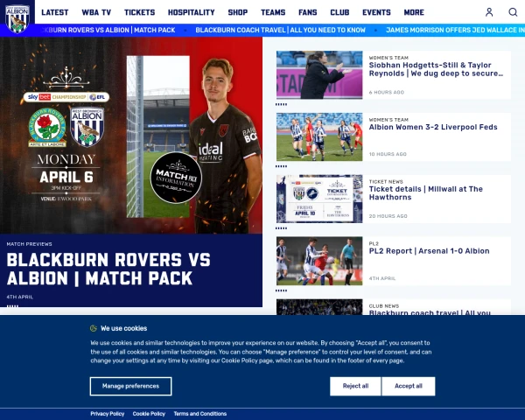The height and width of the screenshot is (420, 525).
Task: Open PL2 Arsenal match thumbnail
Action: pyautogui.click(x=319, y=261)
